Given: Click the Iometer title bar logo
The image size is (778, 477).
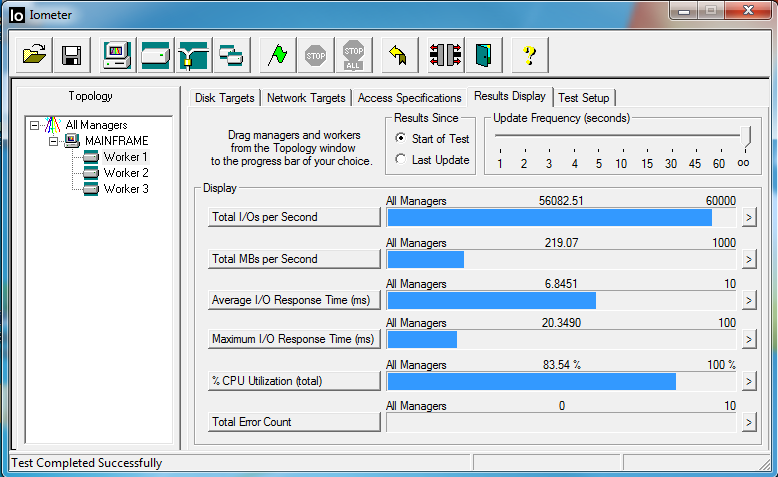Looking at the screenshot, I should pos(16,15).
